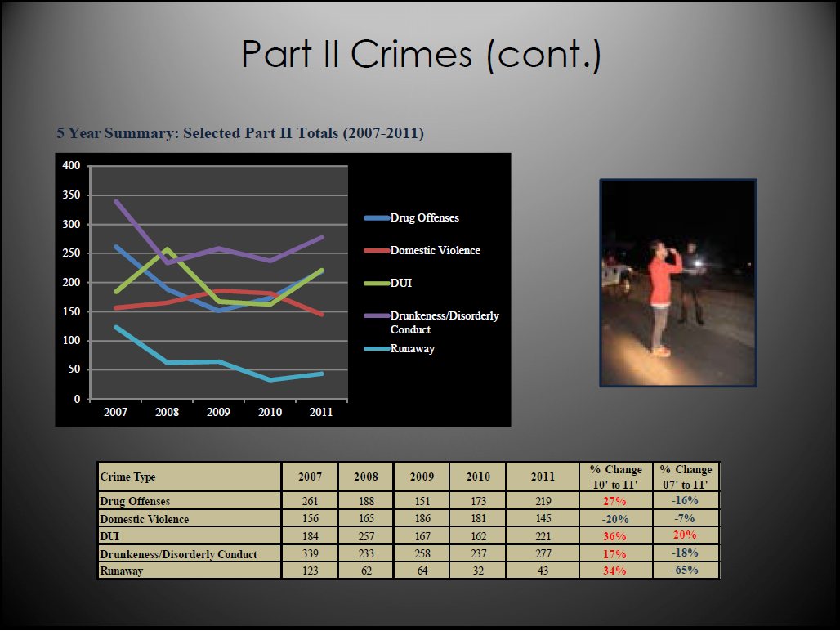Click the blue Drug Offenses legend line swatch
Image resolution: width=840 pixels, height=631 pixels.
pos(377,218)
